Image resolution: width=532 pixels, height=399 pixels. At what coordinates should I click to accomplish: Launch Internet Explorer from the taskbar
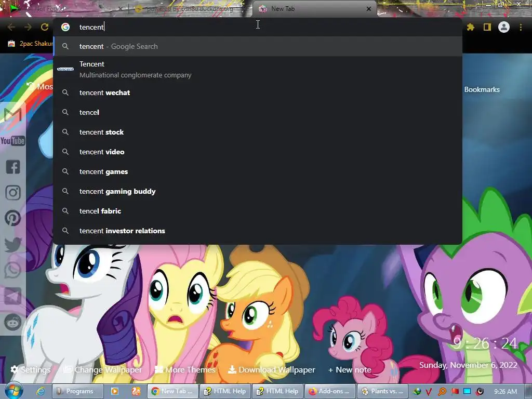click(41, 391)
